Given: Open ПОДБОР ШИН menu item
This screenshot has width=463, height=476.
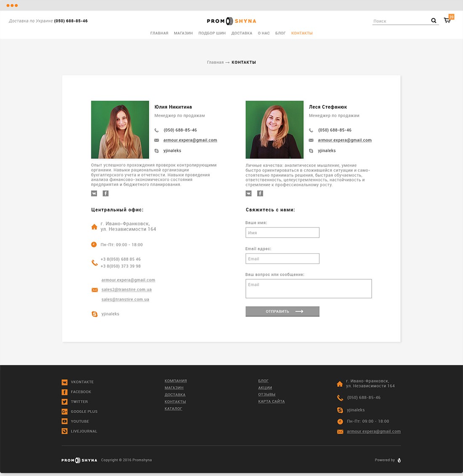Looking at the screenshot, I should point(212,33).
